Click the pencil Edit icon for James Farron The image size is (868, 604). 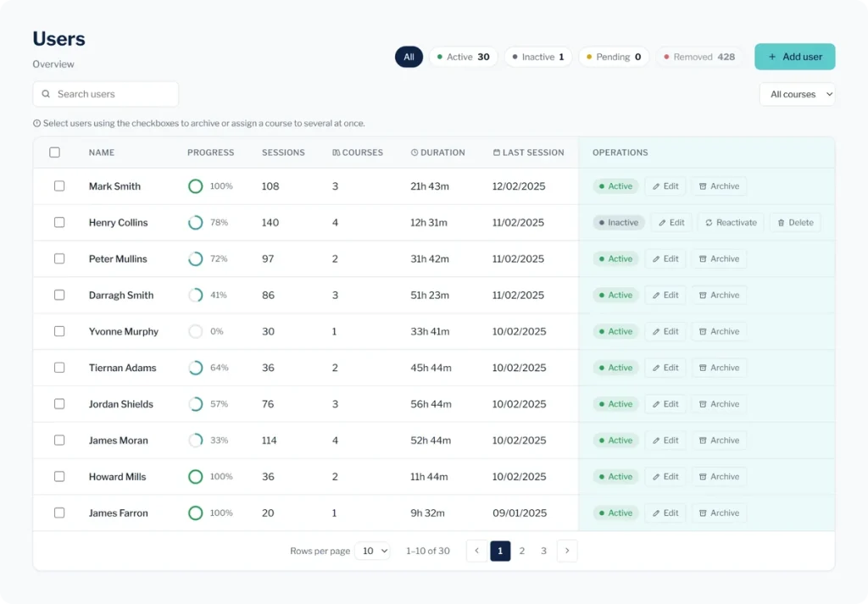click(x=656, y=513)
